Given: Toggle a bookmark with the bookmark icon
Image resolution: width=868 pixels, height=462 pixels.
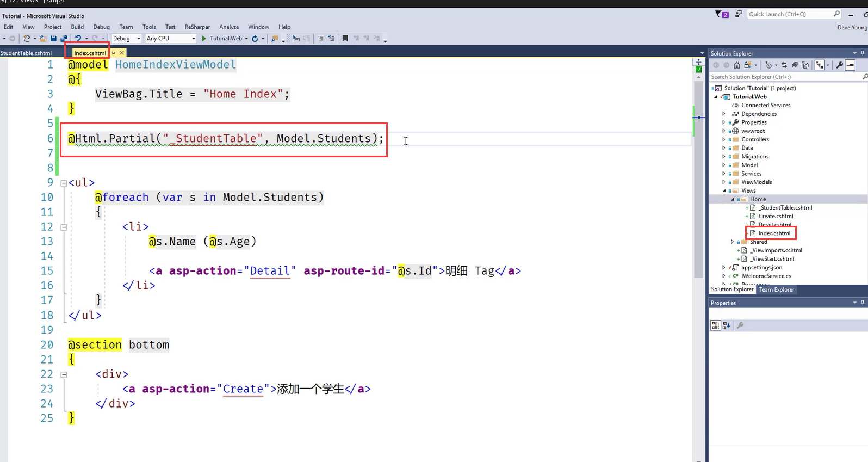Looking at the screenshot, I should click(x=345, y=39).
